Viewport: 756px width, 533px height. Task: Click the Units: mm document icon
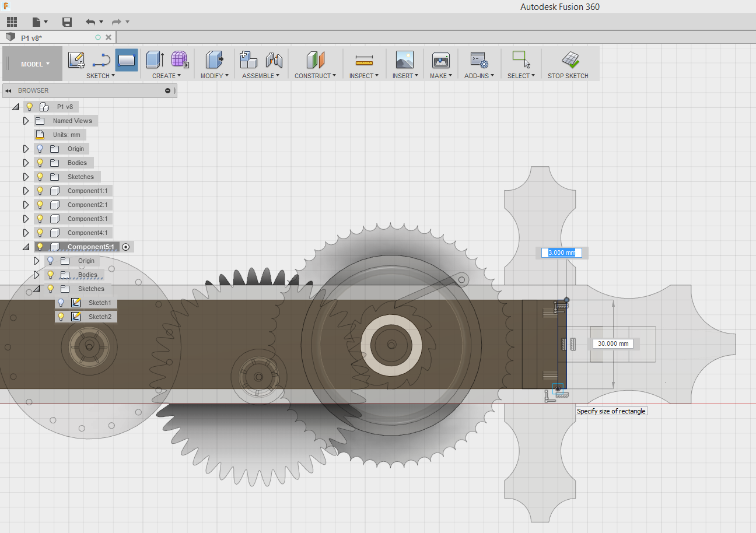(40, 135)
